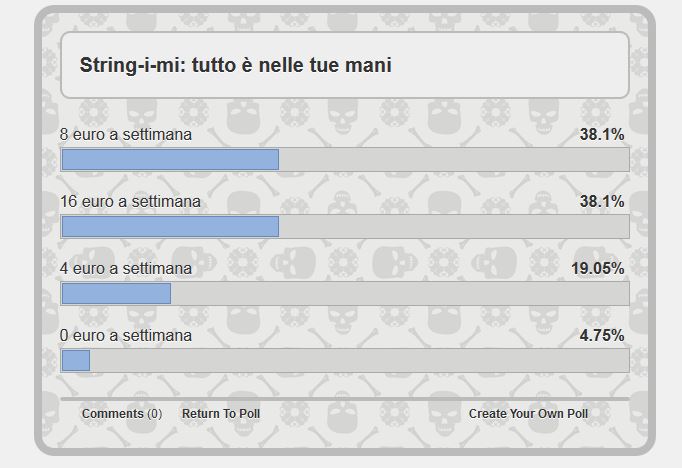Image resolution: width=682 pixels, height=468 pixels.
Task: Click the Return To Poll link
Action: click(221, 414)
